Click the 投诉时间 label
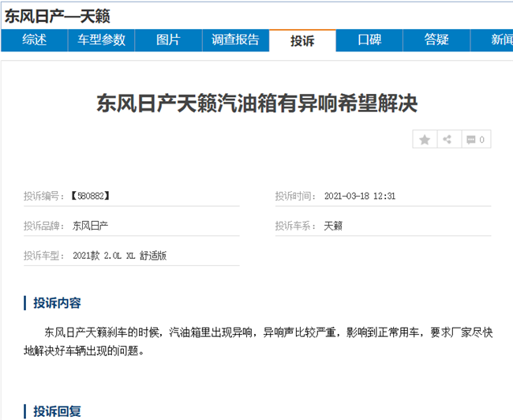Screen dimensions: 513x420 coord(295,196)
